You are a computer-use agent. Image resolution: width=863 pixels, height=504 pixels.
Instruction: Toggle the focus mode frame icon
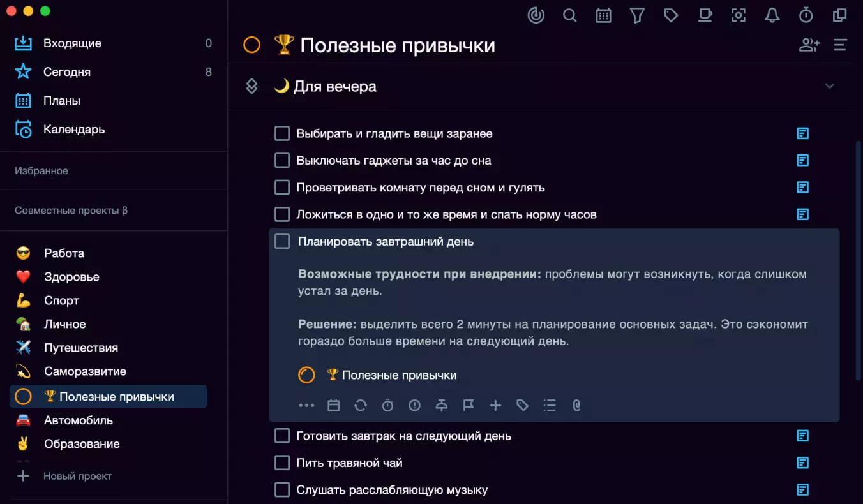[739, 15]
